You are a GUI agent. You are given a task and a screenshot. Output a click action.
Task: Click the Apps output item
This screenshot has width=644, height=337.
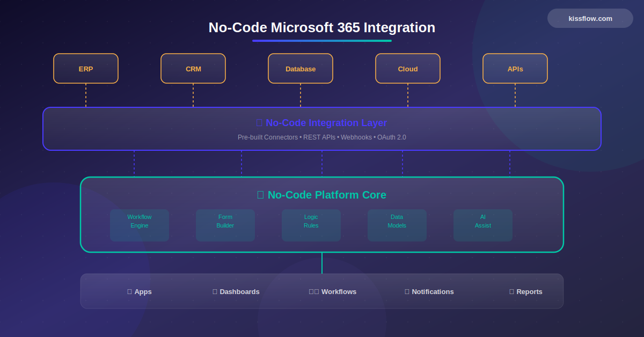[x=140, y=292]
